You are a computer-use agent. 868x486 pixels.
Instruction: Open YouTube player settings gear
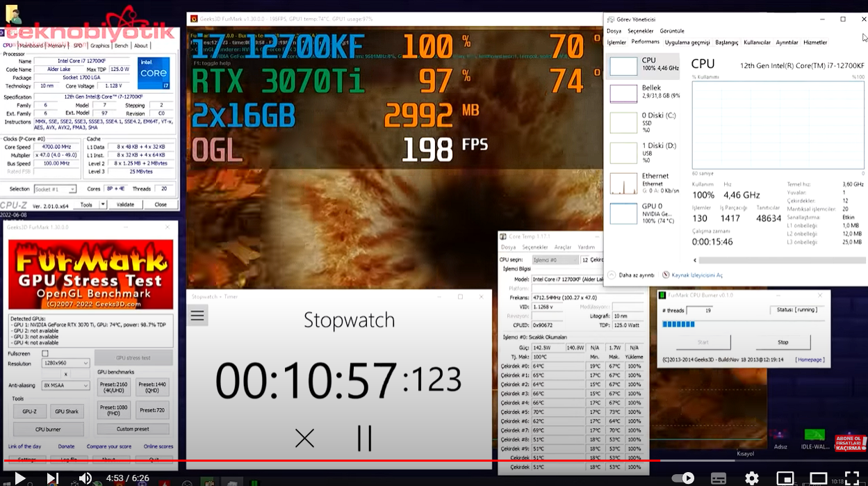pos(752,478)
